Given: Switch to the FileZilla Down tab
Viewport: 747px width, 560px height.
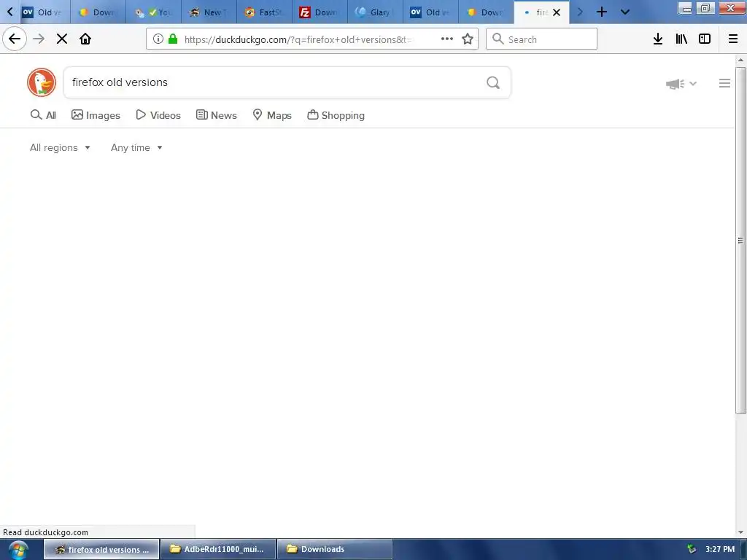Looking at the screenshot, I should (x=320, y=12).
